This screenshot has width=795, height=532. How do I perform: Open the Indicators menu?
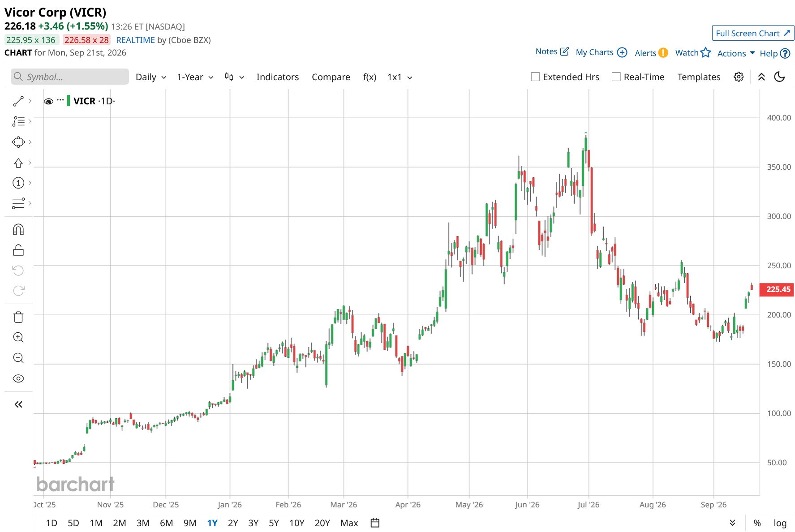pos(277,77)
